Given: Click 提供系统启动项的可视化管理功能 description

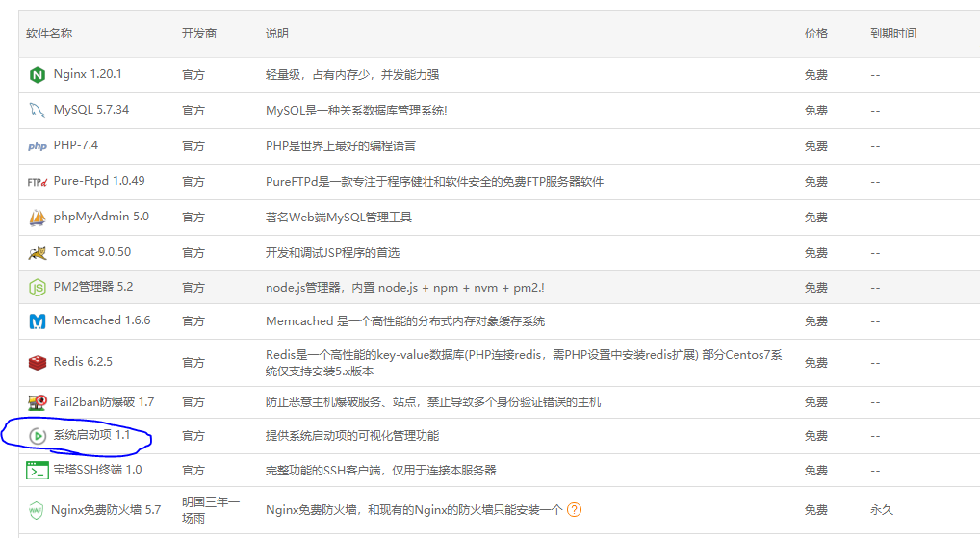Looking at the screenshot, I should pos(352,436).
